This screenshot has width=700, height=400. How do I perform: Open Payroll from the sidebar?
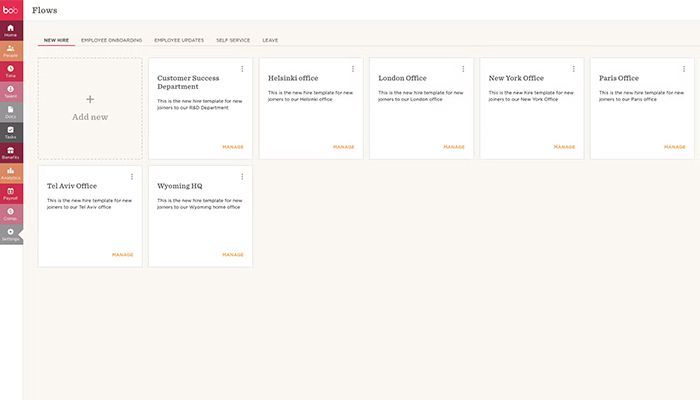pyautogui.click(x=10, y=194)
